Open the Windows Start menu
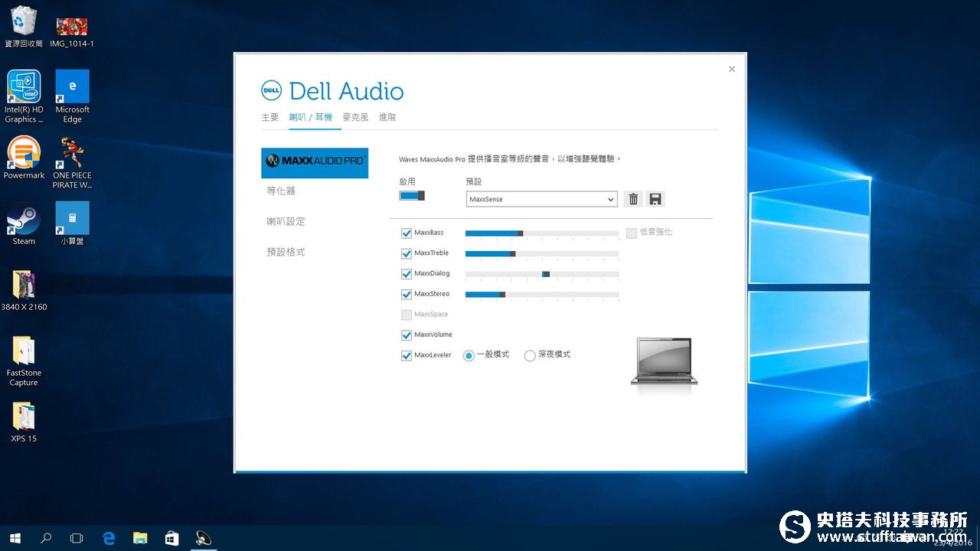Screen dimensions: 980x551 tap(15, 538)
